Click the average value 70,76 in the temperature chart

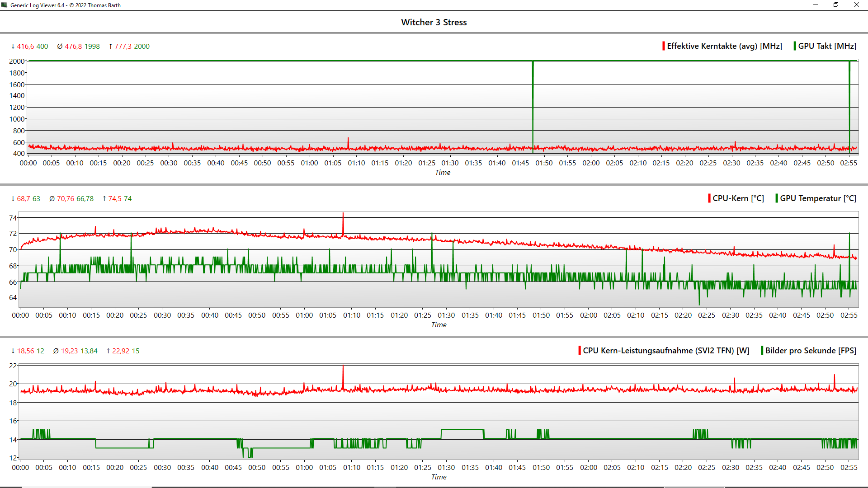point(66,199)
